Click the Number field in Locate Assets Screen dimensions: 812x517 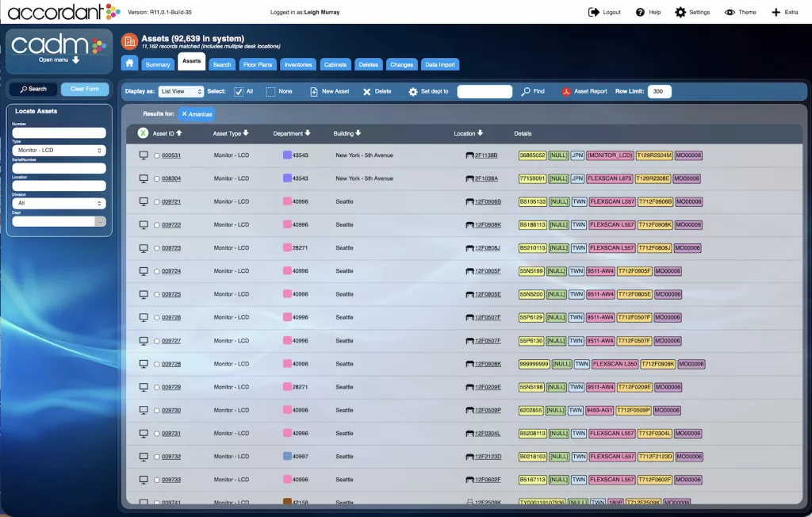point(59,132)
